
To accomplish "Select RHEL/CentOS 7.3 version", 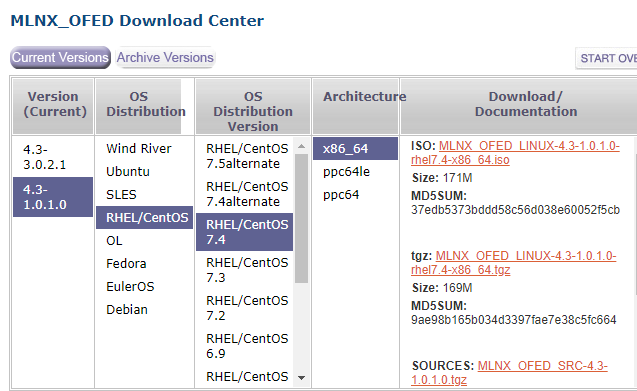I will (x=245, y=270).
